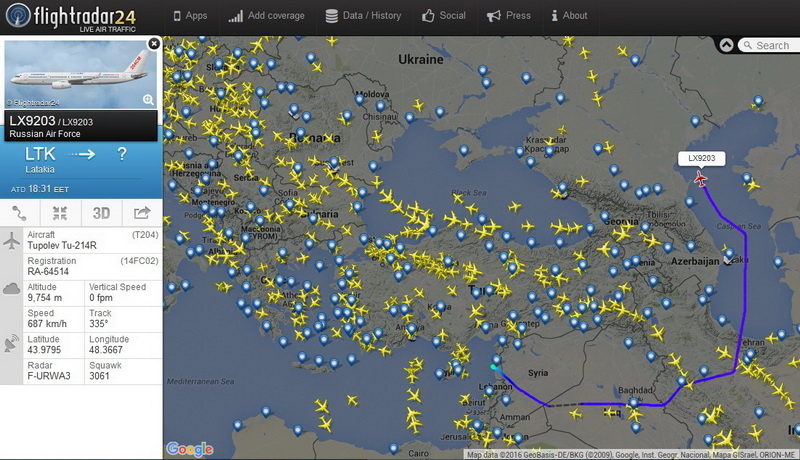Image resolution: width=800 pixels, height=460 pixels.
Task: Click the Syria label on the map
Action: [x=538, y=373]
